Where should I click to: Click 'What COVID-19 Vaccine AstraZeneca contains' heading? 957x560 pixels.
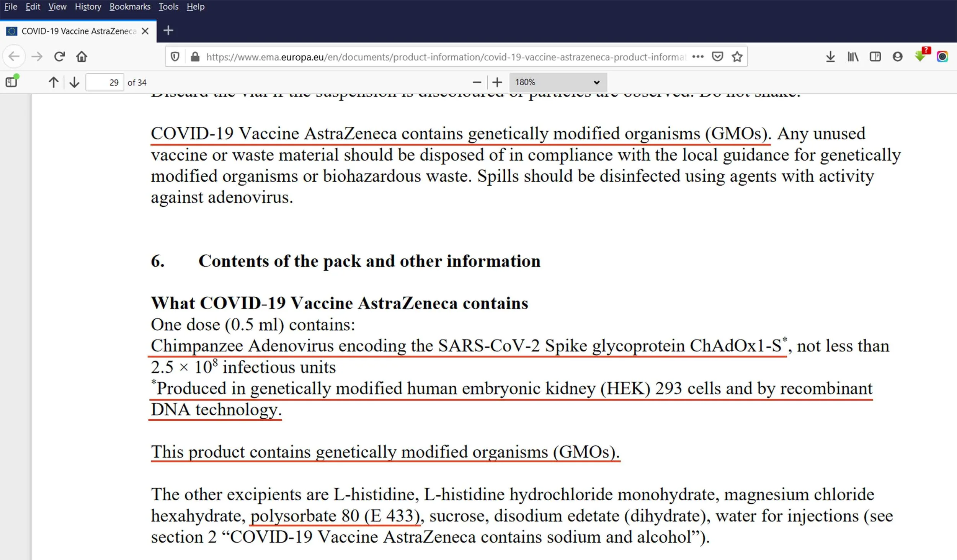pos(340,303)
